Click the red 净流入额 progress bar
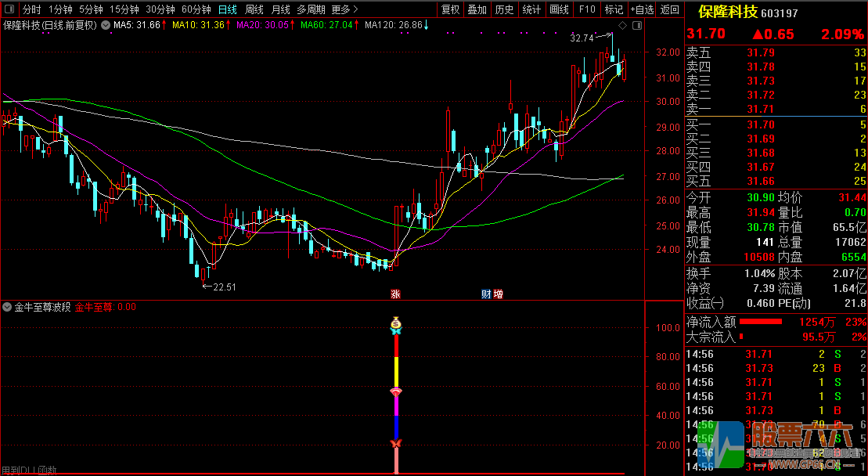Image resolution: width=868 pixels, height=476 pixels. coord(761,322)
